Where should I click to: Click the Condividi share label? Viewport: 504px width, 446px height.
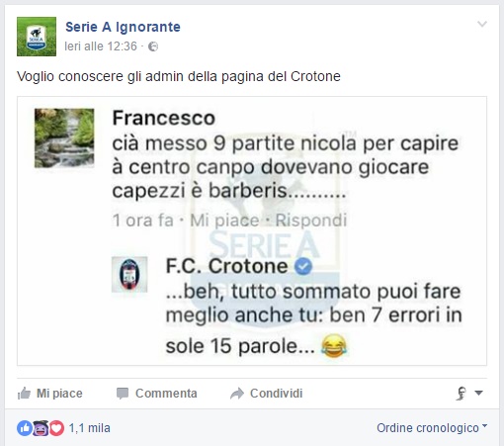click(x=276, y=394)
